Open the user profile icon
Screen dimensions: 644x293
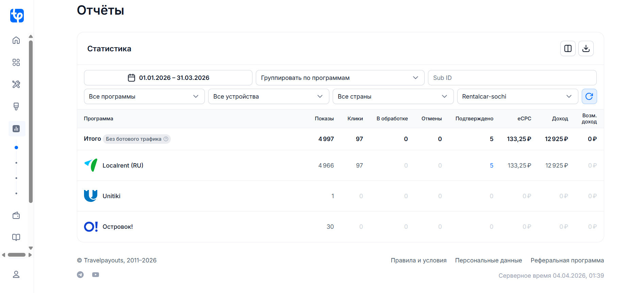[16, 274]
